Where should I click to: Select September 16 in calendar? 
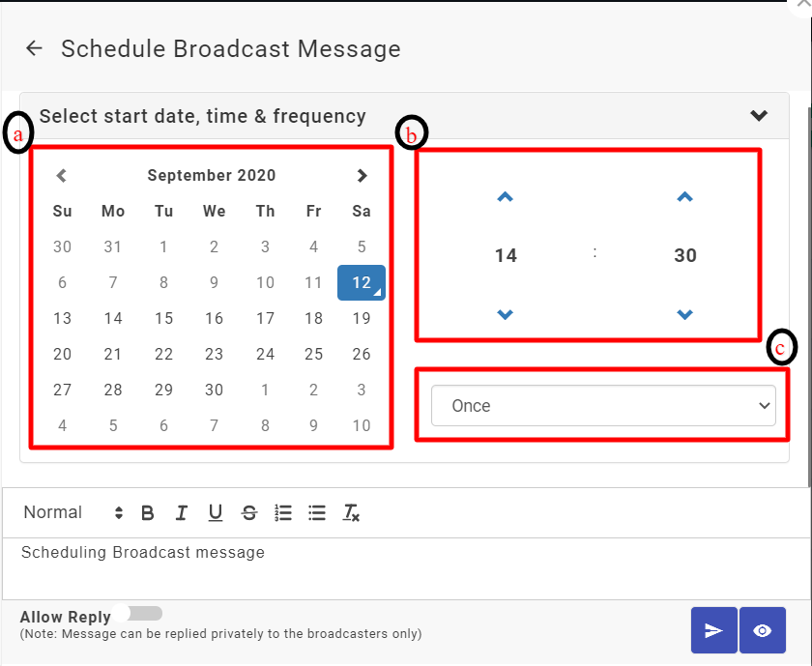tap(214, 318)
